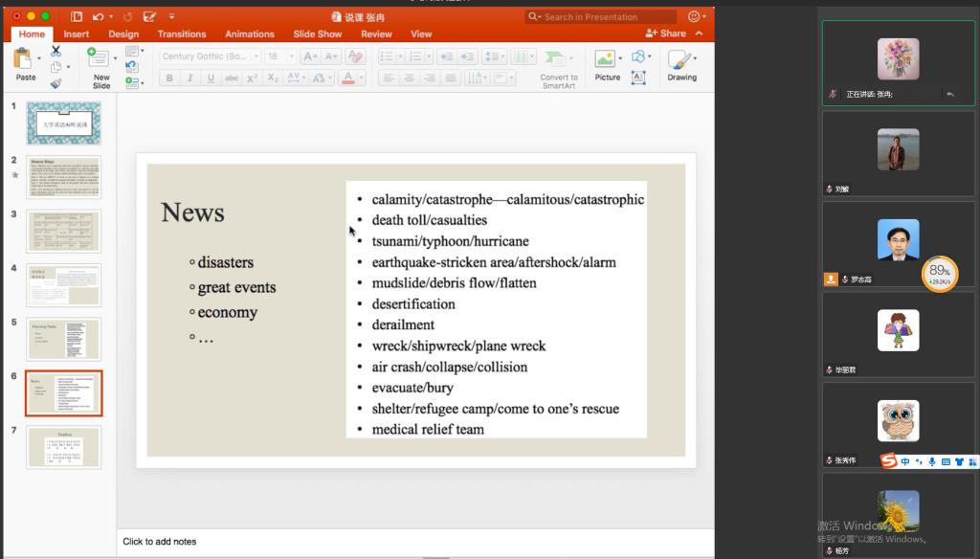Add a New Slide
This screenshot has width=980, height=559.
click(100, 65)
